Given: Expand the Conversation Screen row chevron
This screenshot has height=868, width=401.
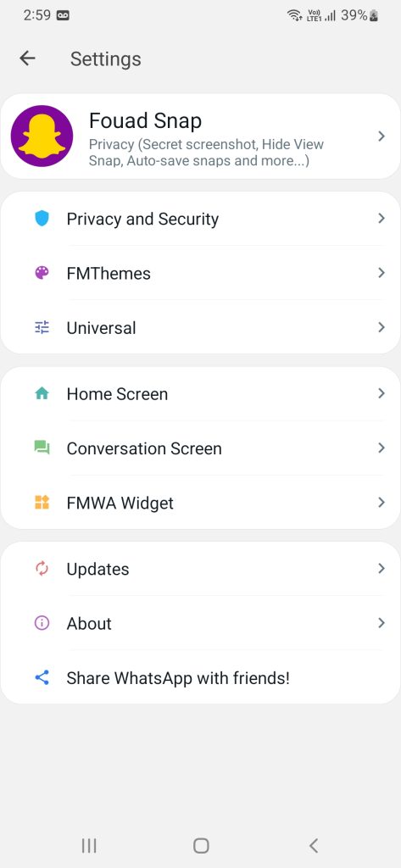Looking at the screenshot, I should (381, 448).
